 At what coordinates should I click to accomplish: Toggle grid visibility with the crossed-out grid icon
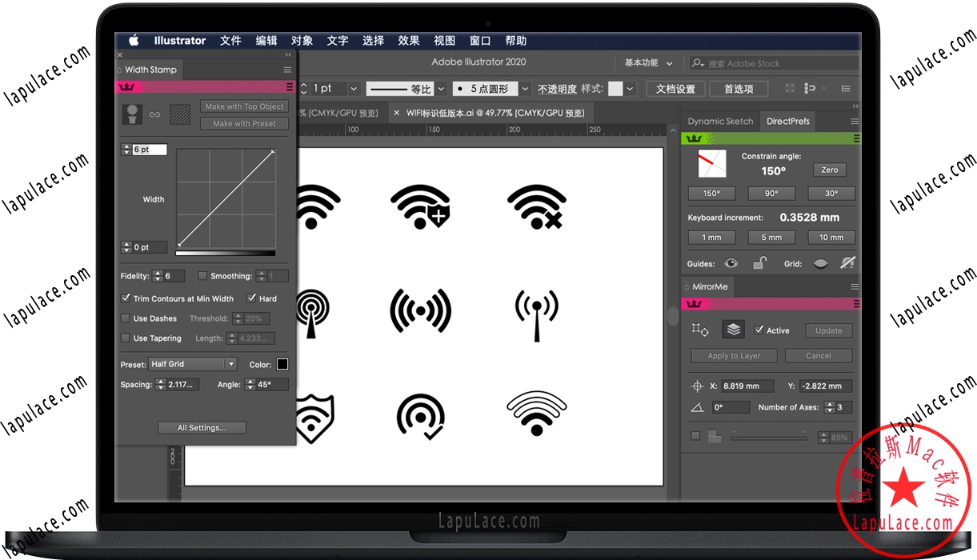pos(848,262)
